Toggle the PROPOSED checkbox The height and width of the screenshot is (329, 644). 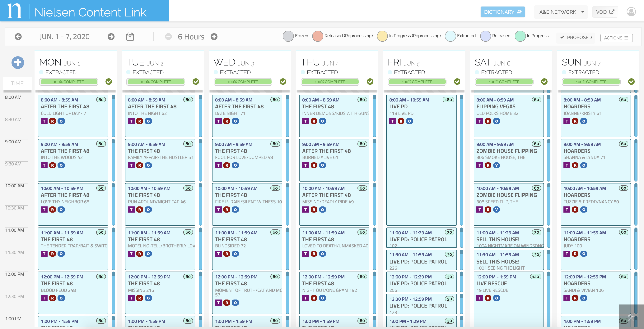click(562, 38)
